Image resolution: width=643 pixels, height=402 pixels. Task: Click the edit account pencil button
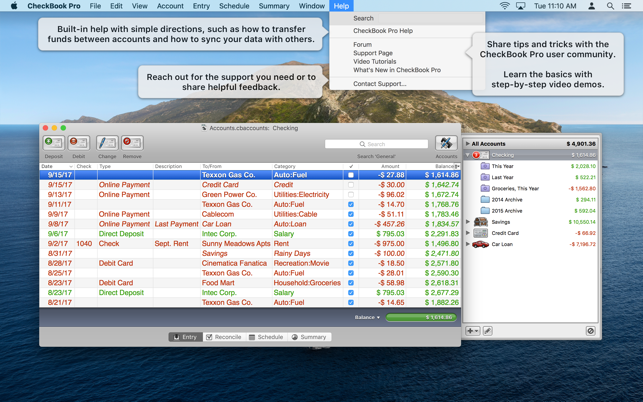[x=488, y=331]
